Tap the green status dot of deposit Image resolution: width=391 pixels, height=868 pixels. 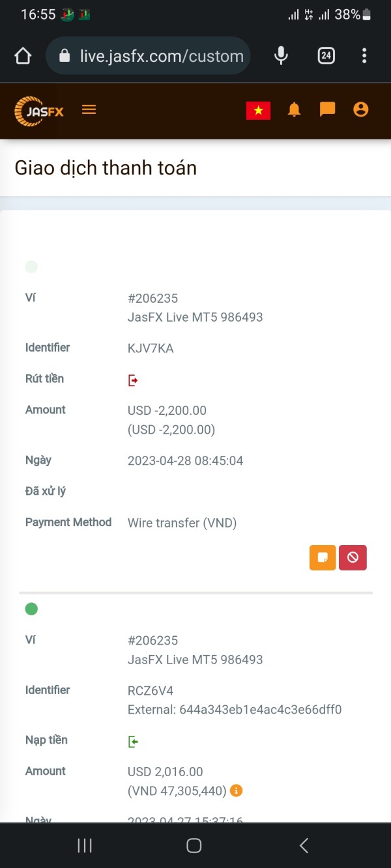31,609
